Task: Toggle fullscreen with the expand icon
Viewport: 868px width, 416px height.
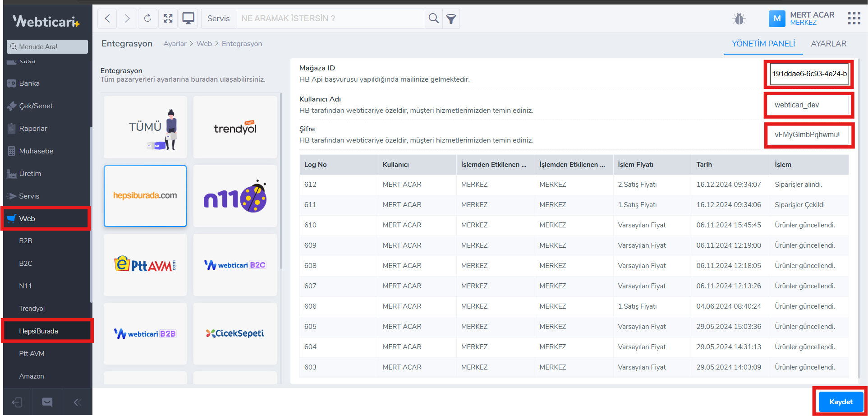Action: [168, 18]
